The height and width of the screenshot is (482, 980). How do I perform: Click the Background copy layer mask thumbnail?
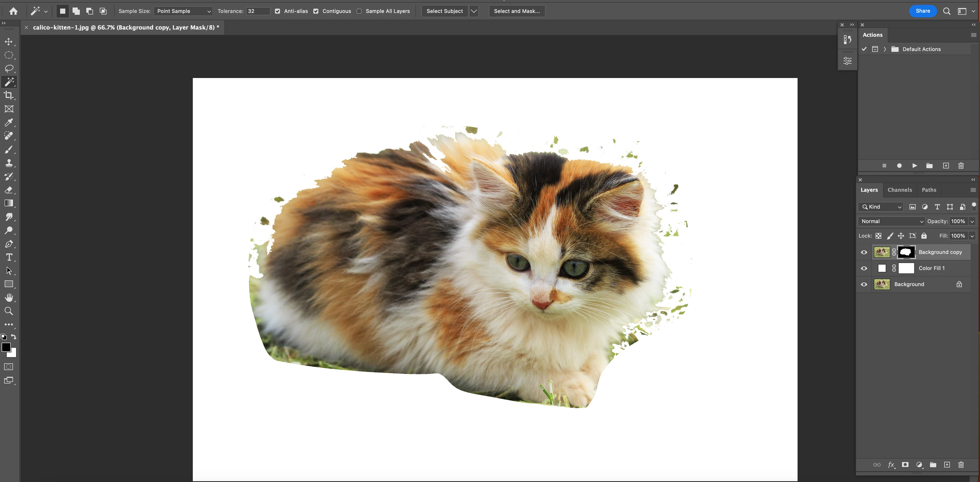pyautogui.click(x=906, y=252)
